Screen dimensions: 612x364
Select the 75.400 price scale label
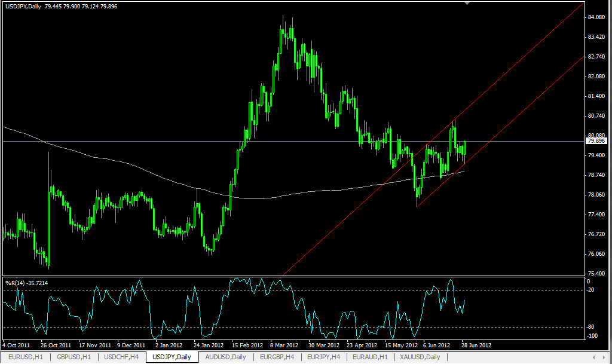pyautogui.click(x=596, y=274)
